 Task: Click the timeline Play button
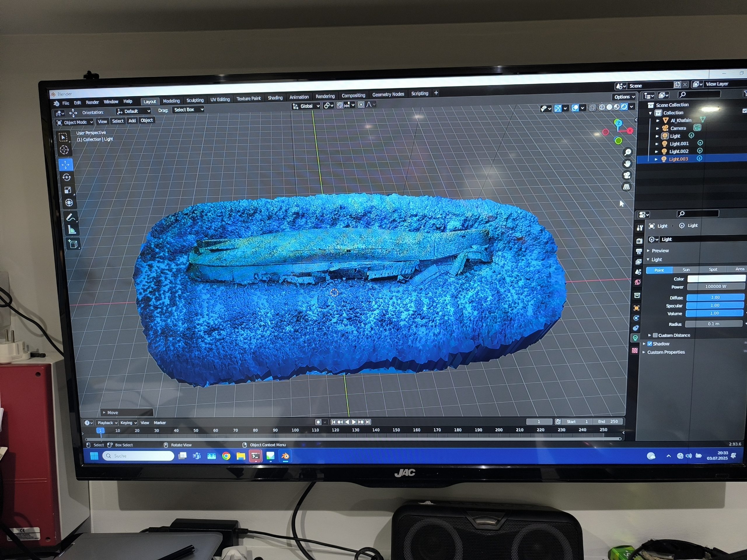(x=354, y=422)
